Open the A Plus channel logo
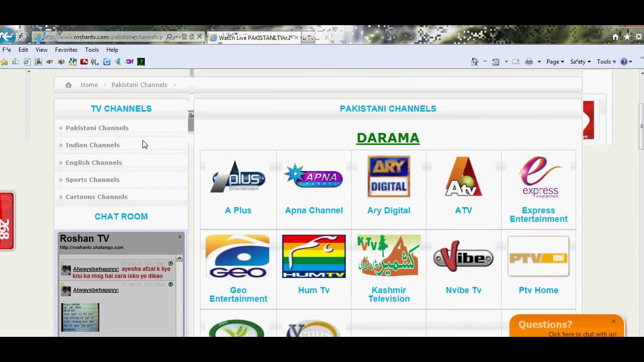Image resolution: width=644 pixels, height=362 pixels. pyautogui.click(x=238, y=177)
